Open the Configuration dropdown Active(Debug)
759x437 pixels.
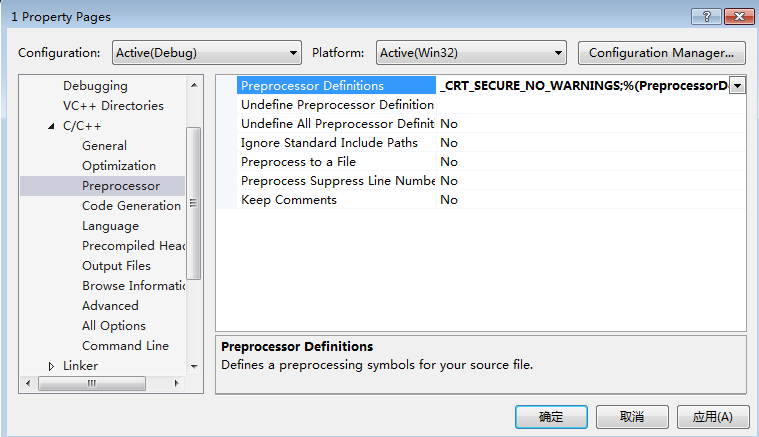[x=207, y=53]
